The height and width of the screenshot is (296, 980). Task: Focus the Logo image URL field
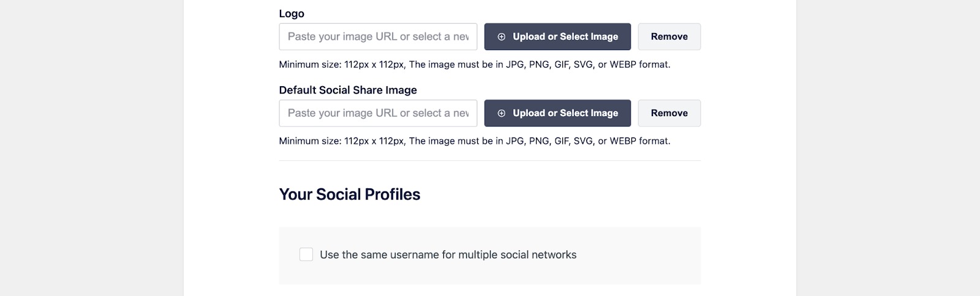click(x=378, y=37)
